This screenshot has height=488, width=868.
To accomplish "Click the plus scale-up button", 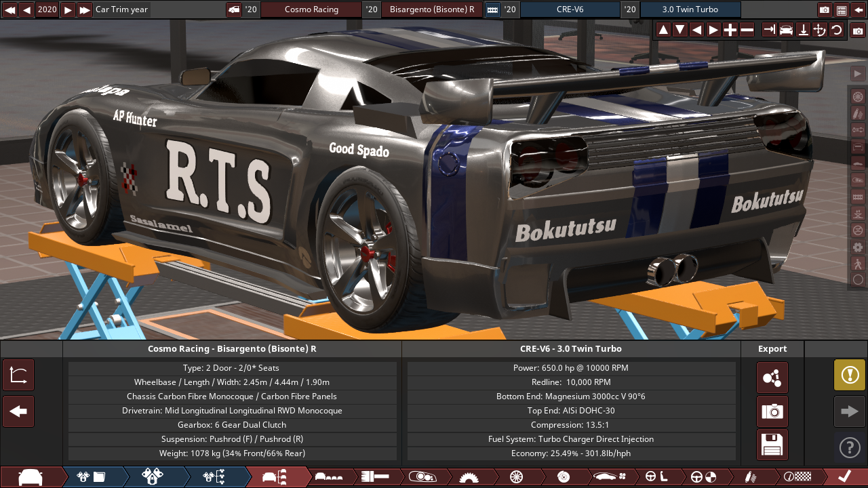I will coord(730,30).
